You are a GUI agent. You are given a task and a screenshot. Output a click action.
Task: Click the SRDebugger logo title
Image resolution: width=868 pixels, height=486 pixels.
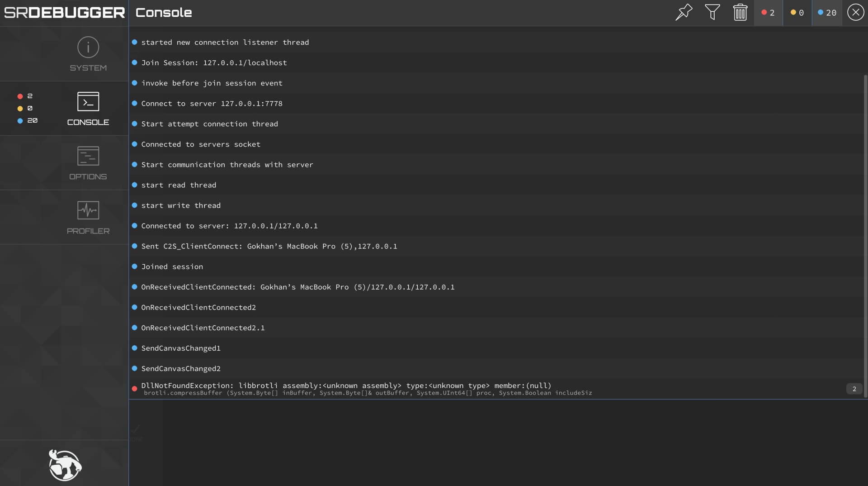64,13
